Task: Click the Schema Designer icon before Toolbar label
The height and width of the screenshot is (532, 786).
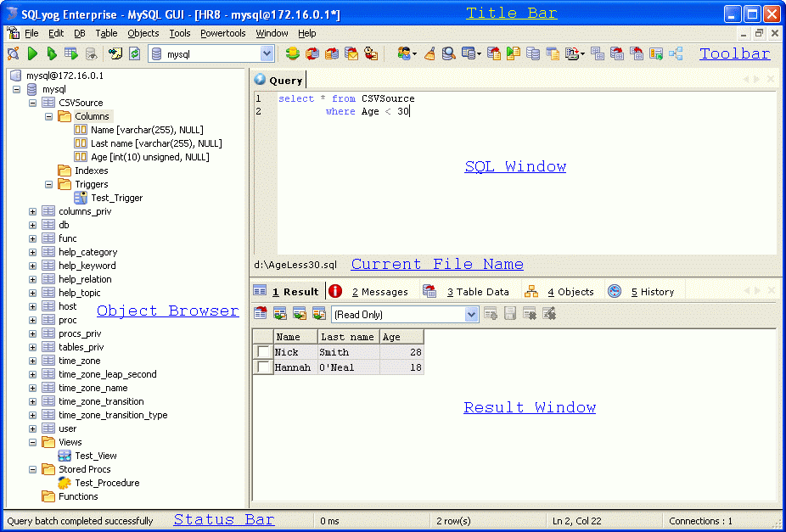Action: pyautogui.click(x=676, y=53)
